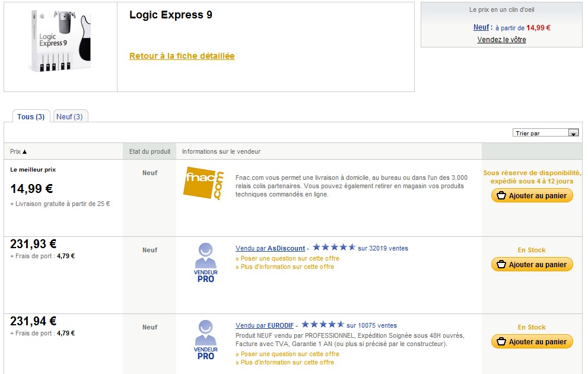Click the 'Etat du produit' column header
The width and height of the screenshot is (588, 374).
coord(150,151)
